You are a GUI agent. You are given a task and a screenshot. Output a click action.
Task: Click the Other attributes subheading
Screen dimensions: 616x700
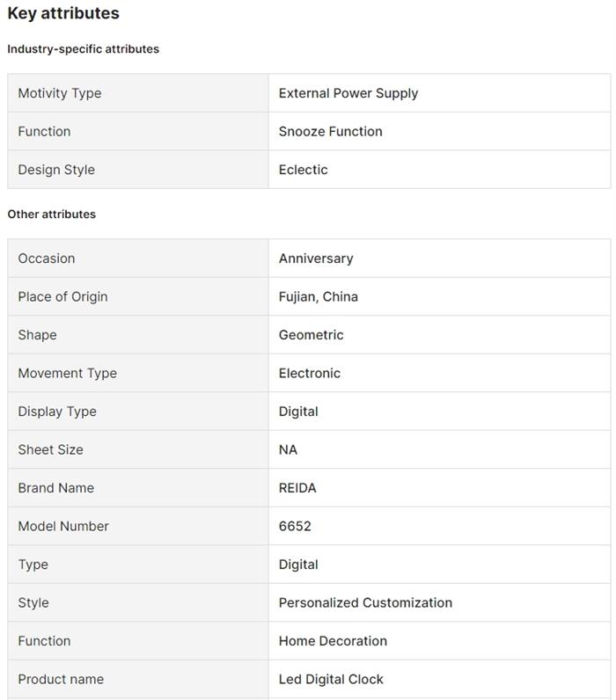pyautogui.click(x=52, y=215)
